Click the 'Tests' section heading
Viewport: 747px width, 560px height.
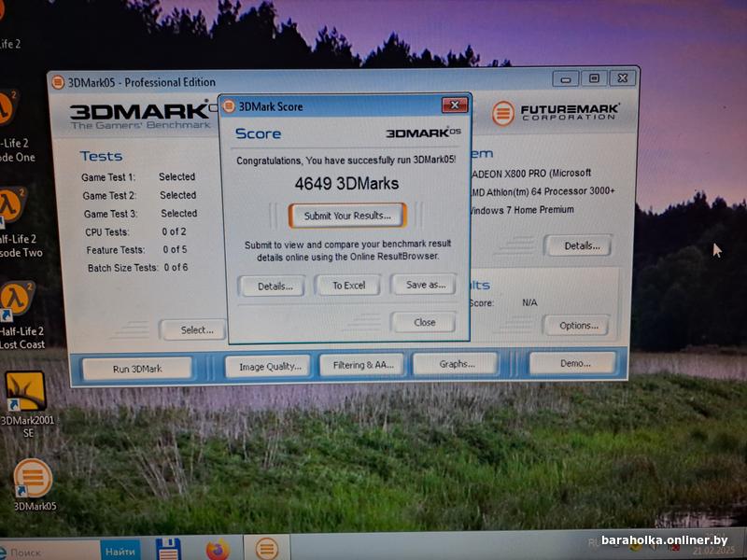(101, 156)
